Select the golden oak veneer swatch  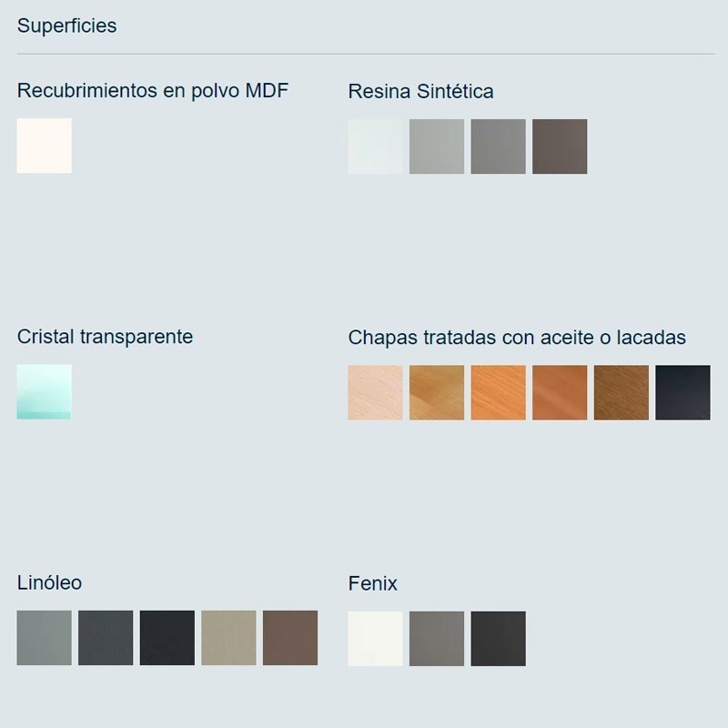(437, 392)
